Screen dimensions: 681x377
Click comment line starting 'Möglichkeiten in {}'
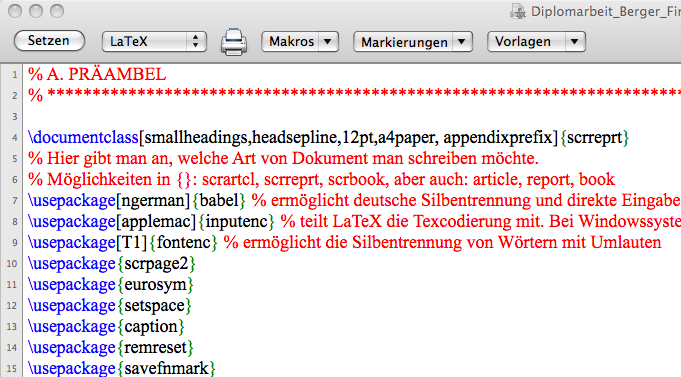click(321, 179)
